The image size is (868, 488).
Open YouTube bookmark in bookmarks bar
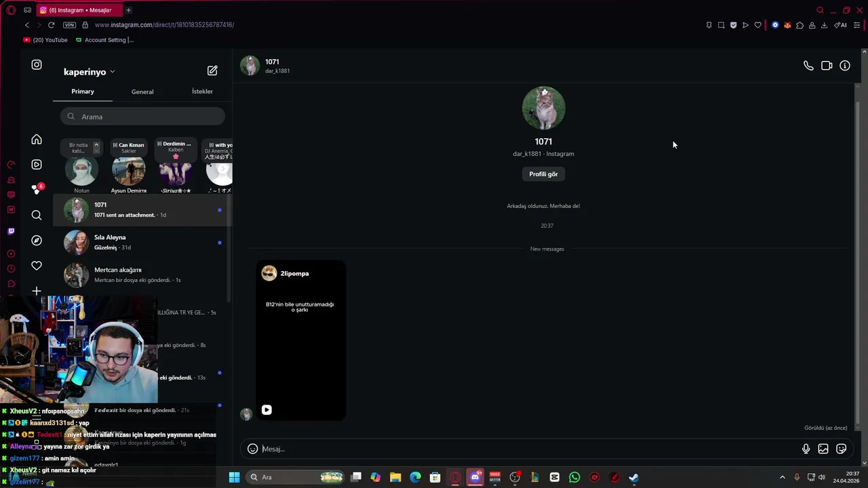click(45, 40)
